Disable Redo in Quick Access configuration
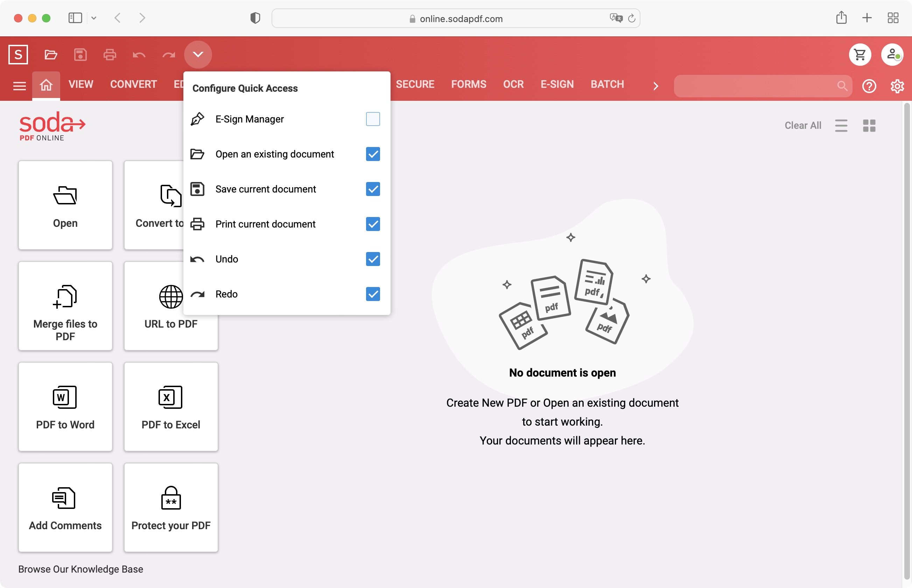 coord(373,293)
